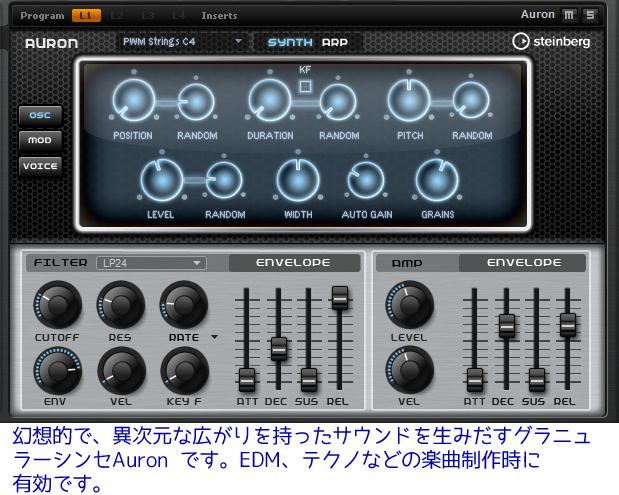Click the filter ENVELOPE header button

point(294,263)
